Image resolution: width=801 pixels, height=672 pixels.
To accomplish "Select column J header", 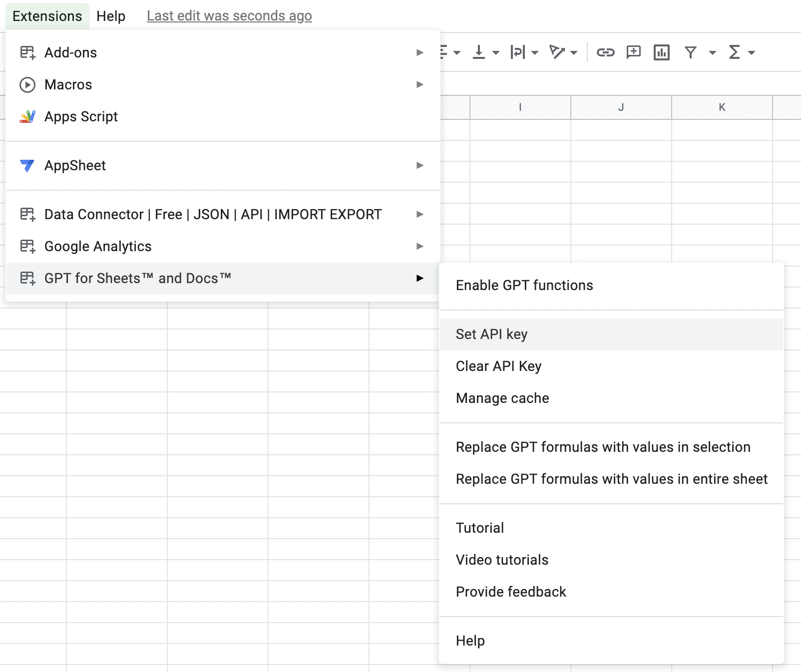I will 621,107.
